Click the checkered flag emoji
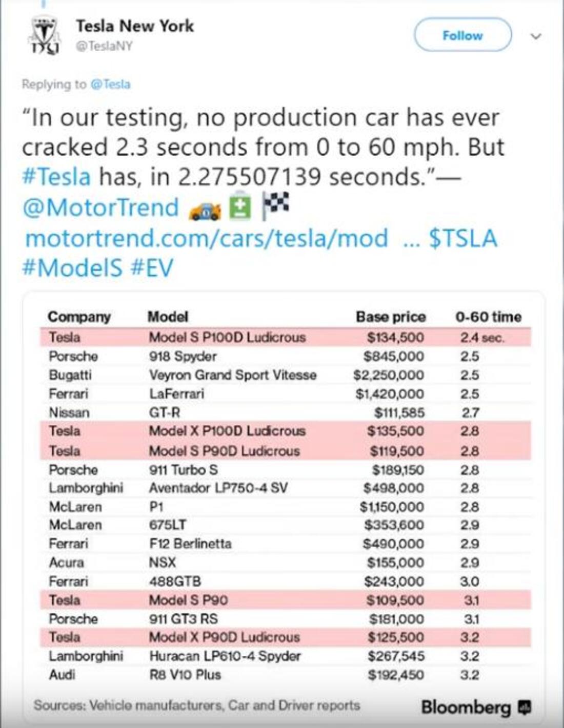Image resolution: width=564 pixels, height=728 pixels. (275, 205)
